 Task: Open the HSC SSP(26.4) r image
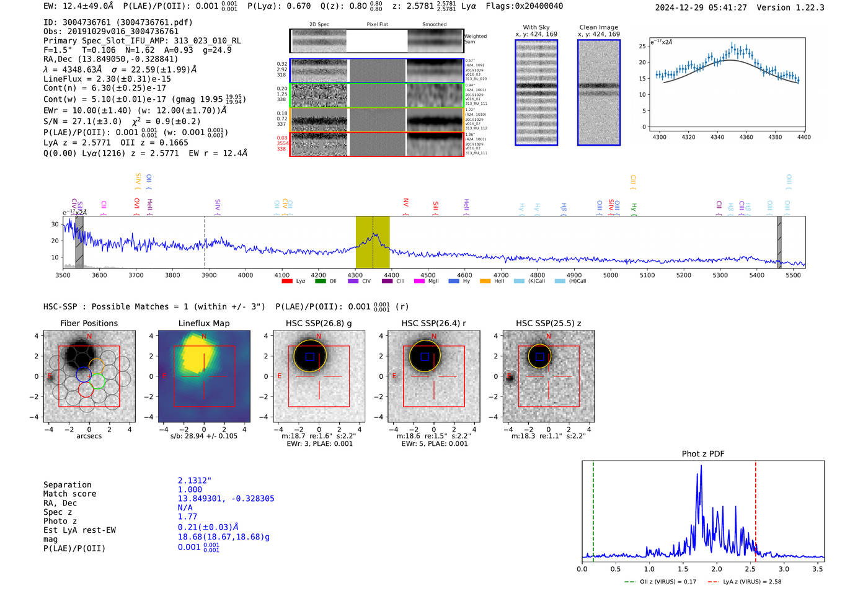point(433,376)
